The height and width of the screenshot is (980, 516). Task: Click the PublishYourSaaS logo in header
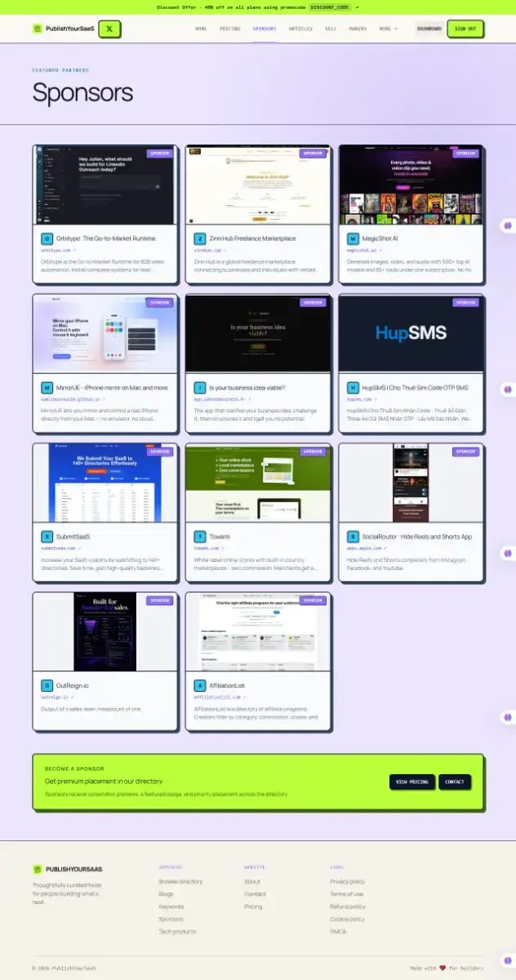pos(64,29)
